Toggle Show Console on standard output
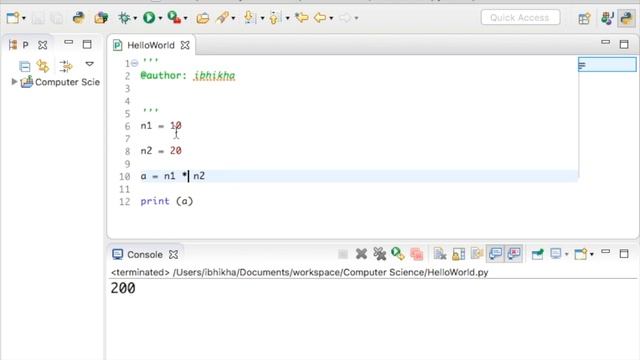This screenshot has height=360, width=640. point(495,254)
